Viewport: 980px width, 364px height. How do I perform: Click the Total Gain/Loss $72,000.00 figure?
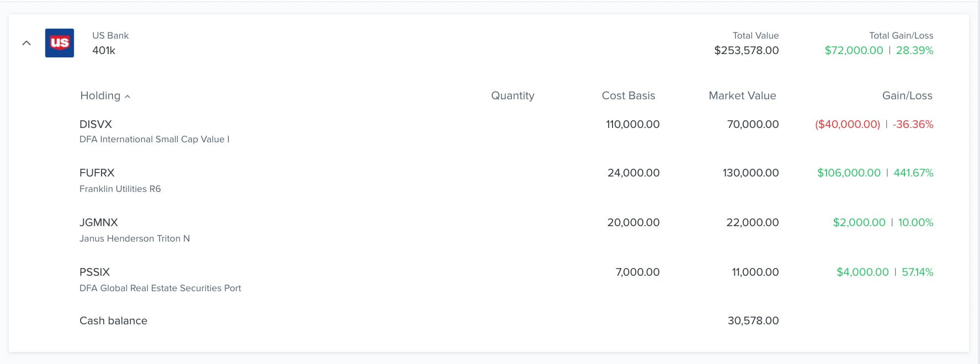[854, 50]
